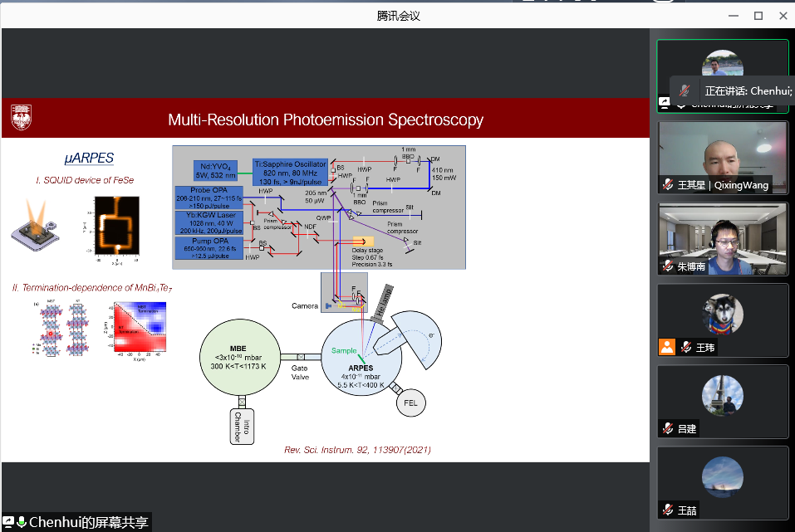Maximize the 腾讯会议 window

758,16
